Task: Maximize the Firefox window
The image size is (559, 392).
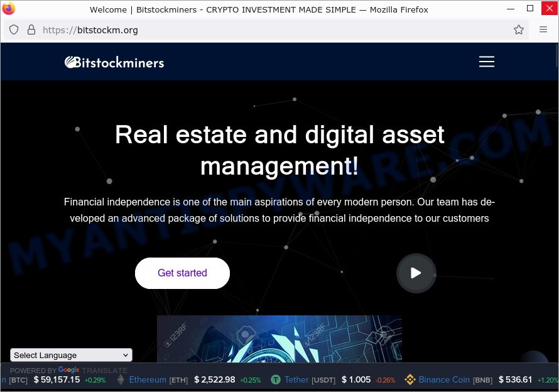Action: point(530,9)
